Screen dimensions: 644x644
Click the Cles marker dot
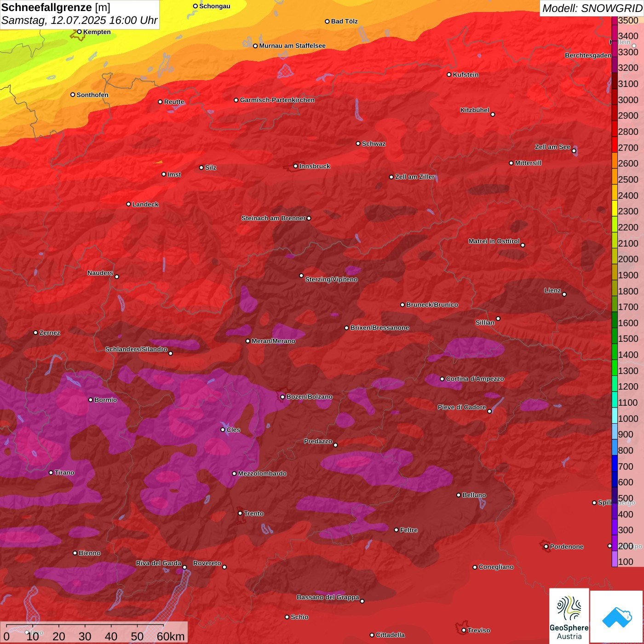pyautogui.click(x=223, y=430)
